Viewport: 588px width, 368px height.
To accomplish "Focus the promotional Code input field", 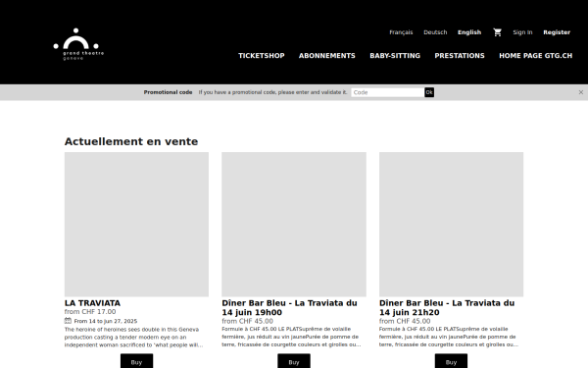I will [387, 92].
